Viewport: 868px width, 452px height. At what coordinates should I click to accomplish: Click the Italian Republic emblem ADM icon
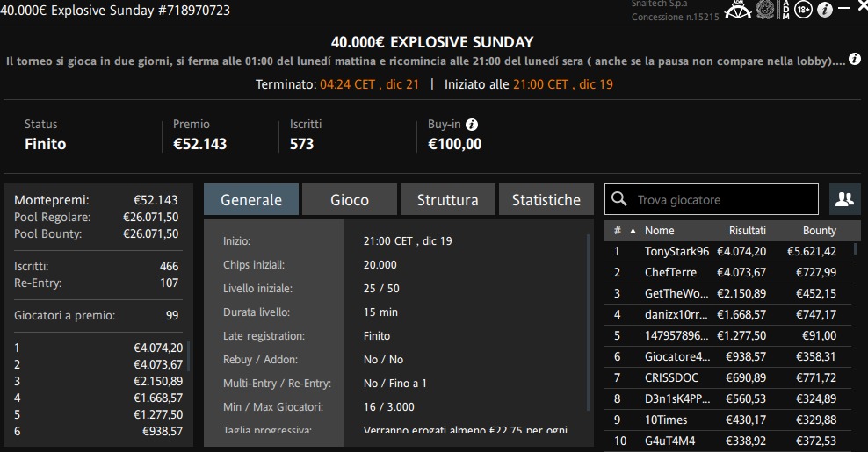point(765,10)
